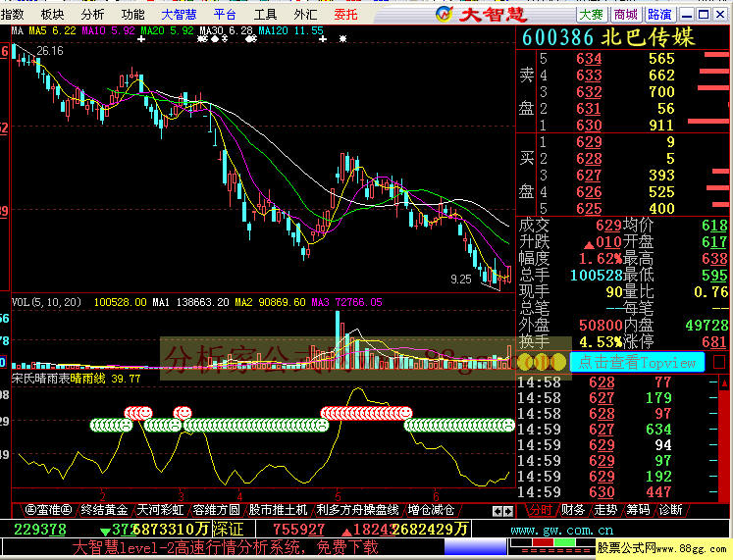The height and width of the screenshot is (560, 733).
Task: Click month marker 5 on the time axis
Action: click(338, 496)
